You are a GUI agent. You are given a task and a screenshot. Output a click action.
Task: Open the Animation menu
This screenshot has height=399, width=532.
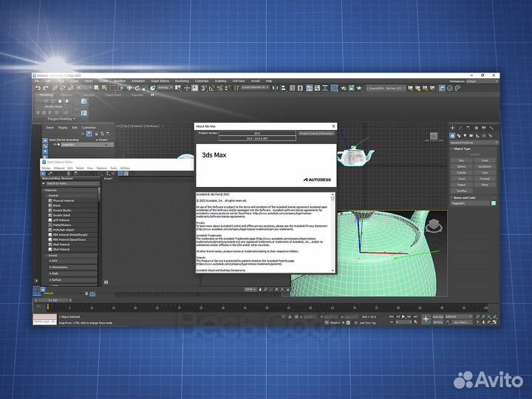tap(138, 81)
